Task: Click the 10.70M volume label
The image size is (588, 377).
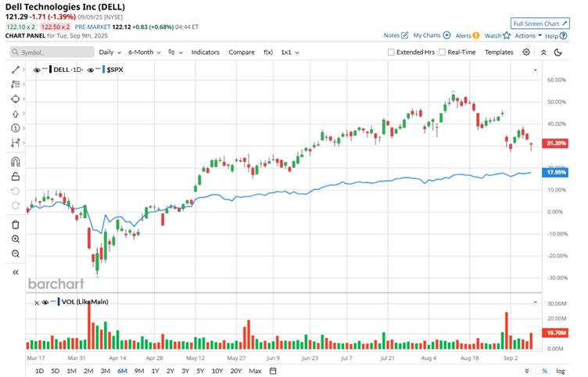Action: (555, 332)
